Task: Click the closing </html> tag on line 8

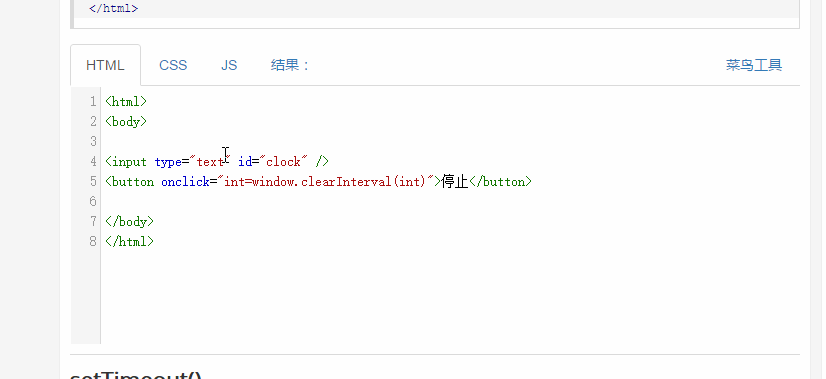Action: tap(130, 242)
